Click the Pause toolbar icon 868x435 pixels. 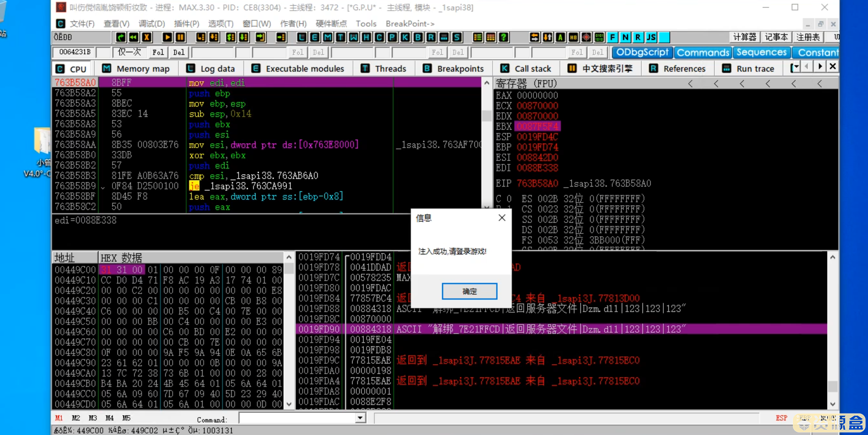(x=180, y=37)
